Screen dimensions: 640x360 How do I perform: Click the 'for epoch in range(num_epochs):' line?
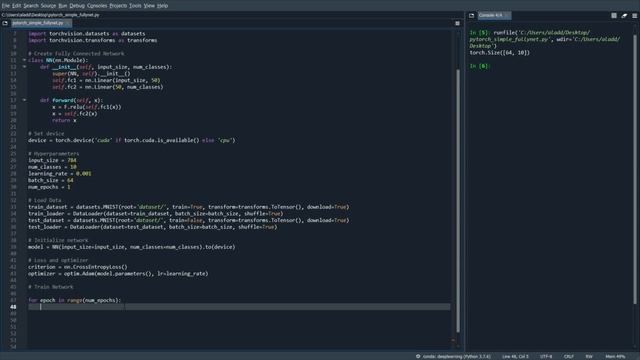click(x=75, y=300)
